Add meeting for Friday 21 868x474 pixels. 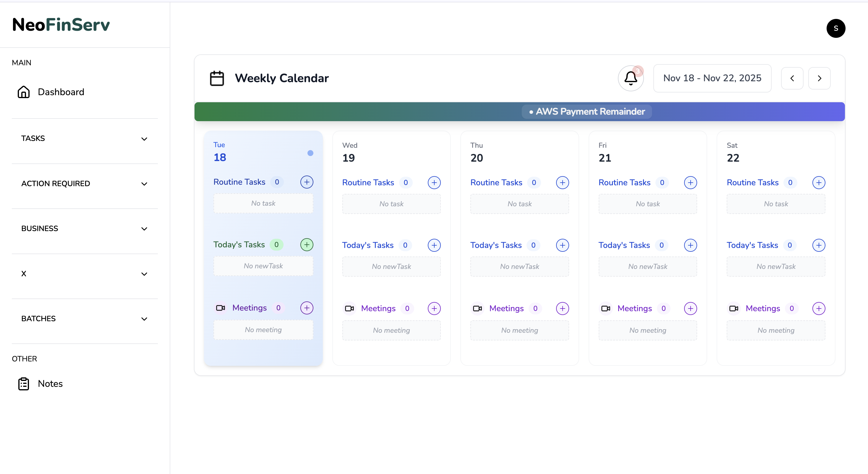tap(690, 308)
